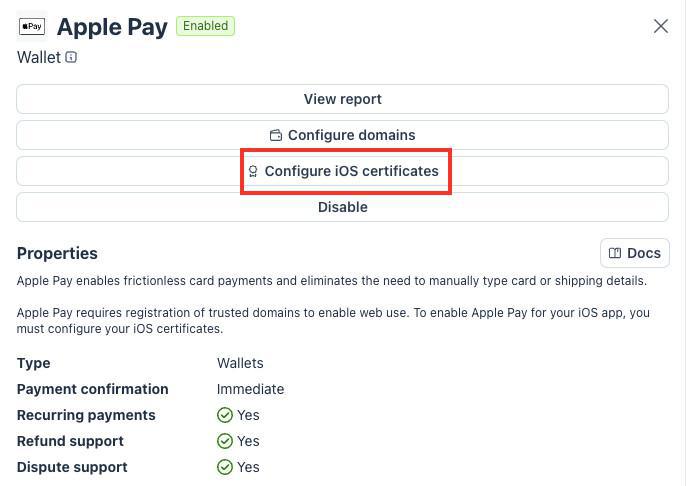
Task: Click the Immediate payment confirmation value
Action: (x=250, y=389)
